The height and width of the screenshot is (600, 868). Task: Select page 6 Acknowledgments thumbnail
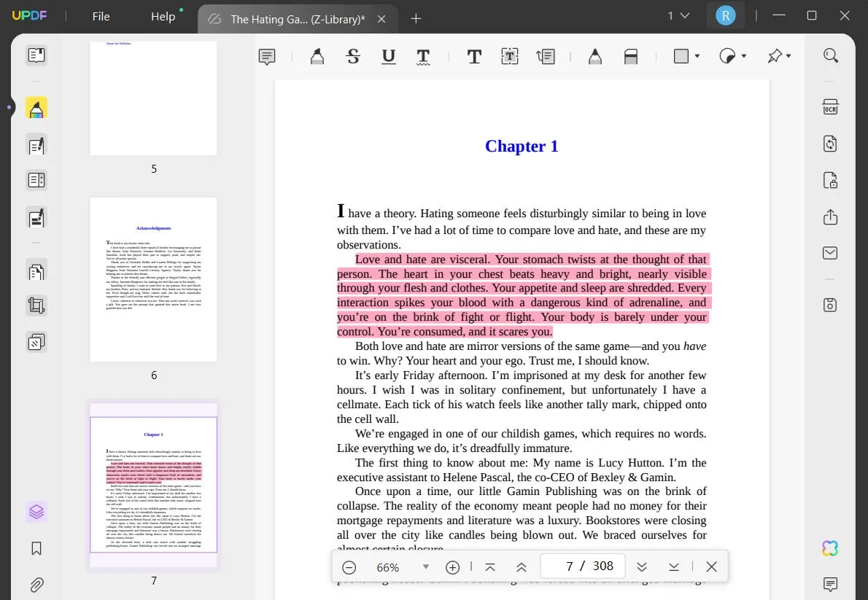pyautogui.click(x=153, y=279)
